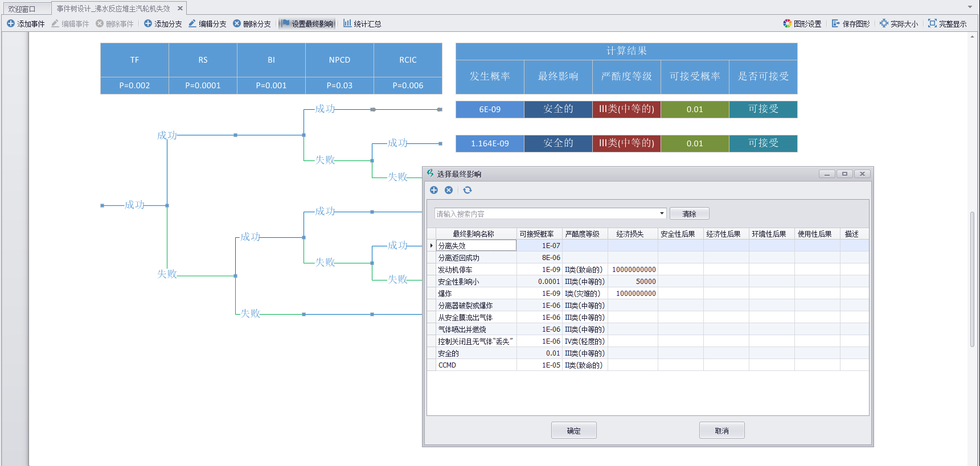
Task: Click 完整显示 (Fit to view) icon
Action: point(932,24)
